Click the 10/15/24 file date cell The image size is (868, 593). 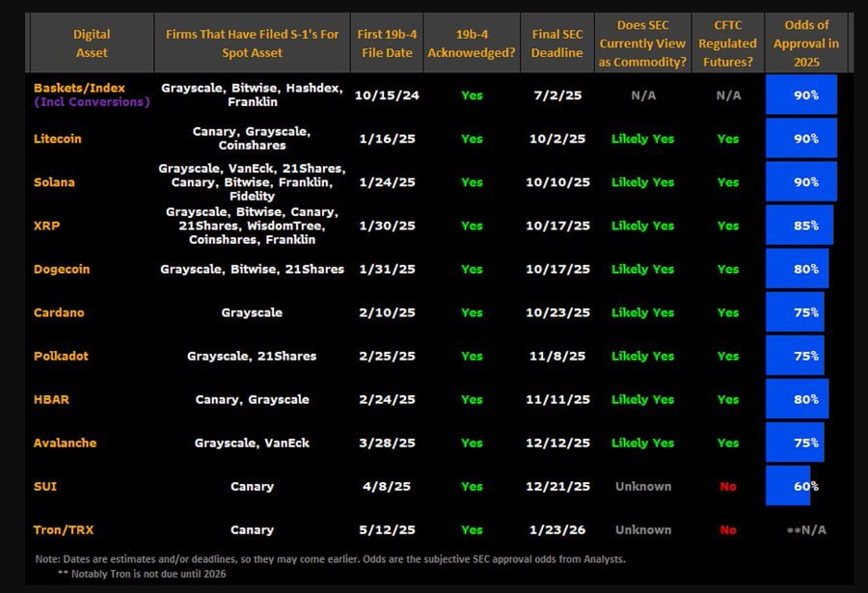coord(387,95)
